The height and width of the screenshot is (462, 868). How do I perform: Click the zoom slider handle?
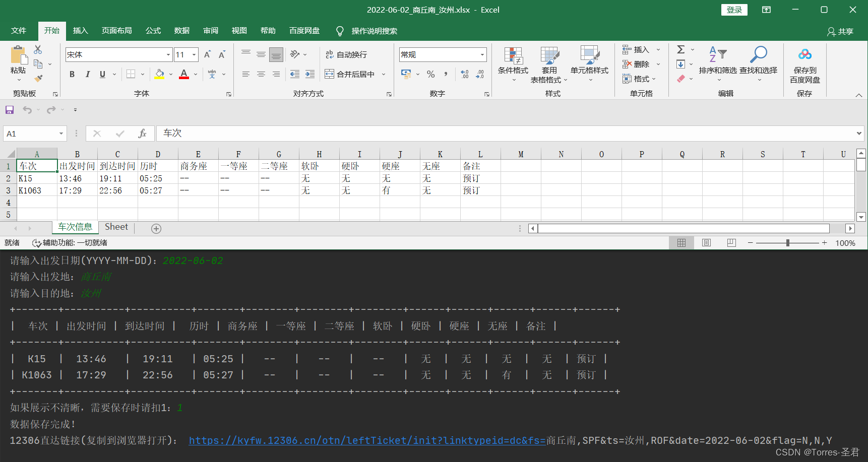[787, 243]
